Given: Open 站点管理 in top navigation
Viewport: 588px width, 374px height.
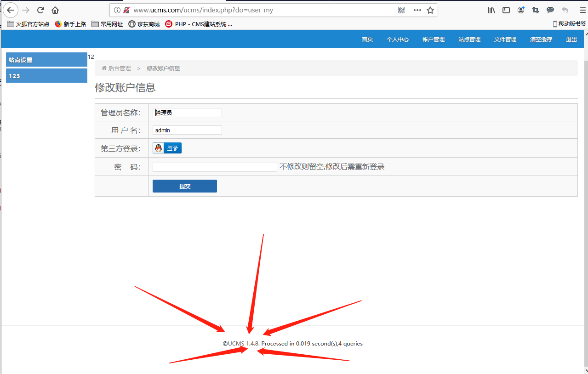Looking at the screenshot, I should pyautogui.click(x=469, y=40).
